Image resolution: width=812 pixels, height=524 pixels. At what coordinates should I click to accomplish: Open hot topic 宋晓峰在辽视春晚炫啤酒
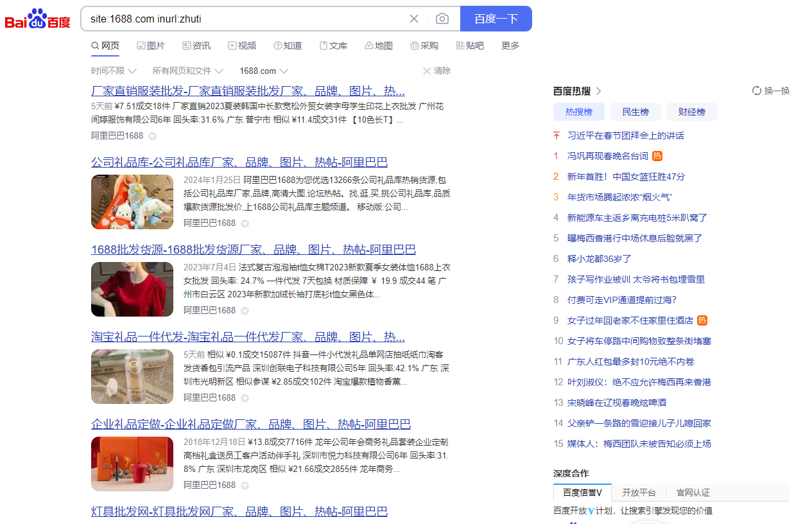pos(617,403)
